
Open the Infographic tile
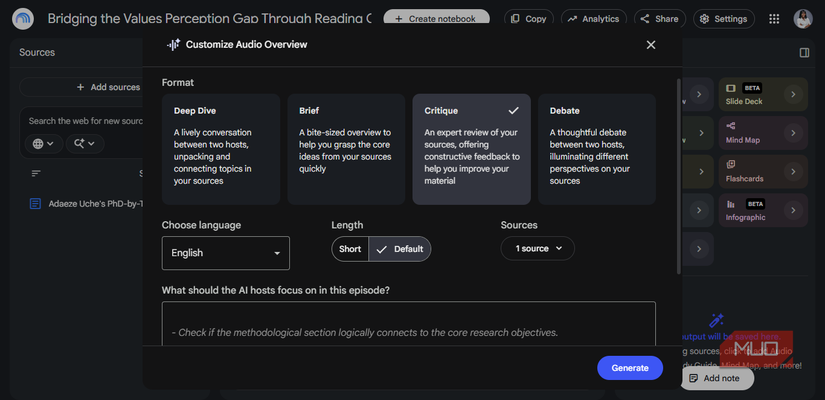click(763, 210)
